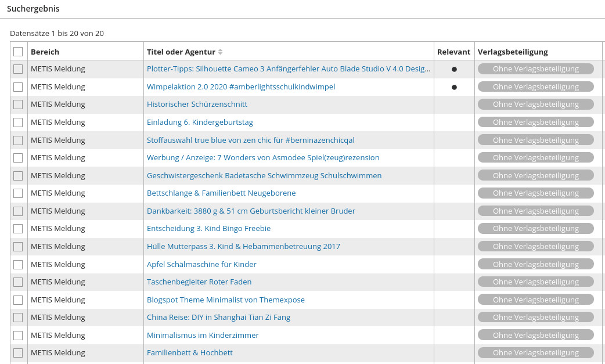This screenshot has height=364, width=605.
Task: Click the Suchergebnis panel heading
Action: [33, 9]
